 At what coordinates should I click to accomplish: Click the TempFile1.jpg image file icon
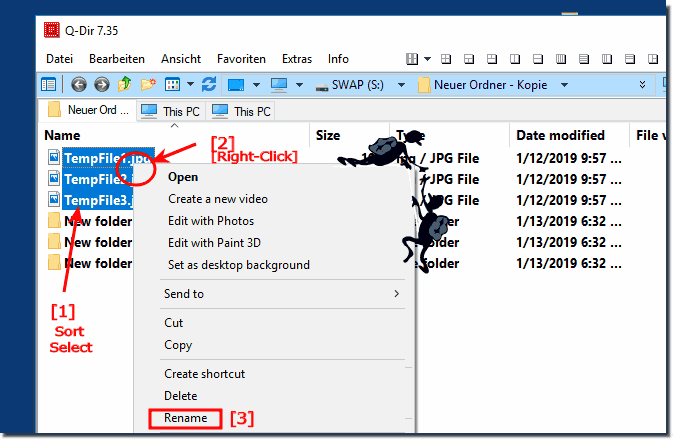tap(54, 158)
